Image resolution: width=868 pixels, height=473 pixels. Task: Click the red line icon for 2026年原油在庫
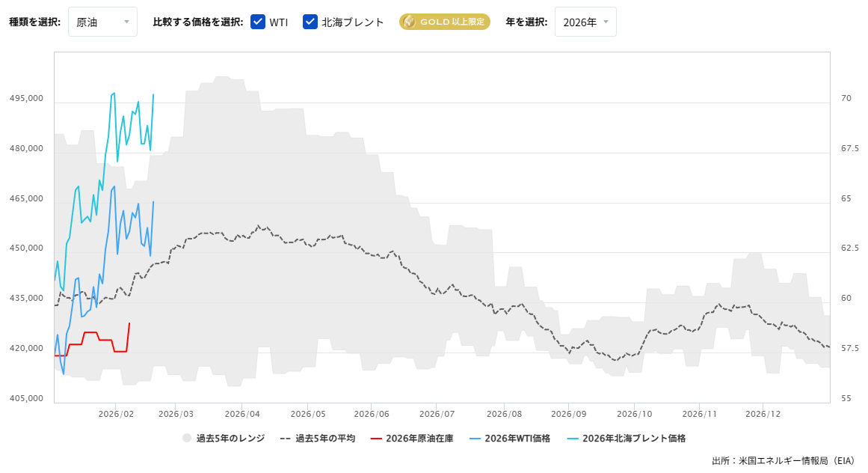(377, 438)
